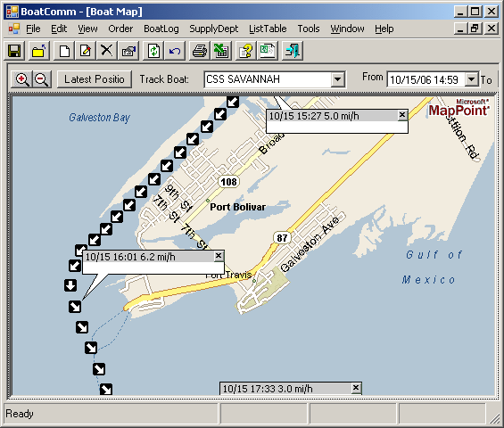Viewport: 504px width, 428px height.
Task: Click the document export icon beside Help
Action: 268,51
